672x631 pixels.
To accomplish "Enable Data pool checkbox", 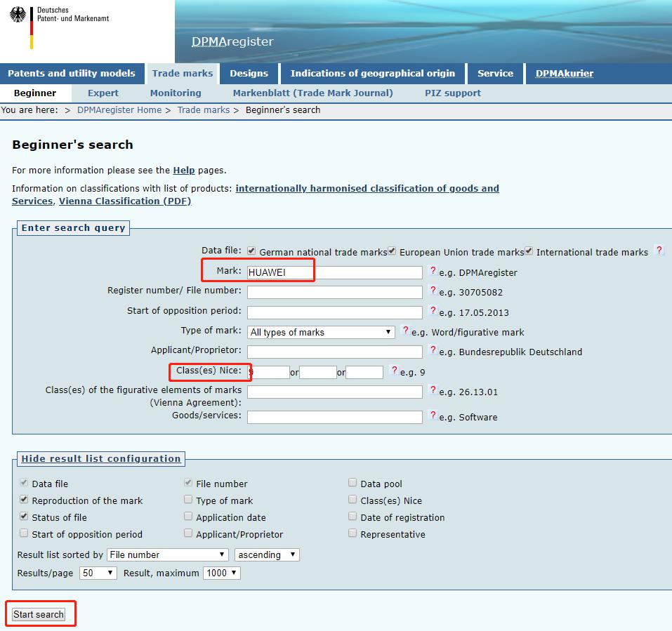I will click(353, 483).
